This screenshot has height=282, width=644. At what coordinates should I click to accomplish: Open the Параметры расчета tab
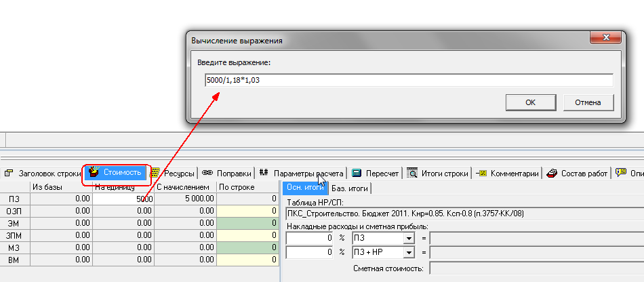pos(302,174)
